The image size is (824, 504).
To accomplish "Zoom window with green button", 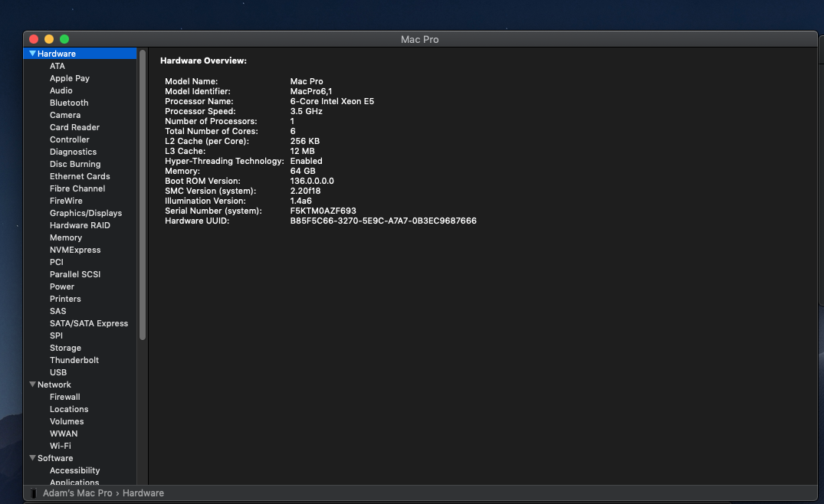I will (x=64, y=39).
